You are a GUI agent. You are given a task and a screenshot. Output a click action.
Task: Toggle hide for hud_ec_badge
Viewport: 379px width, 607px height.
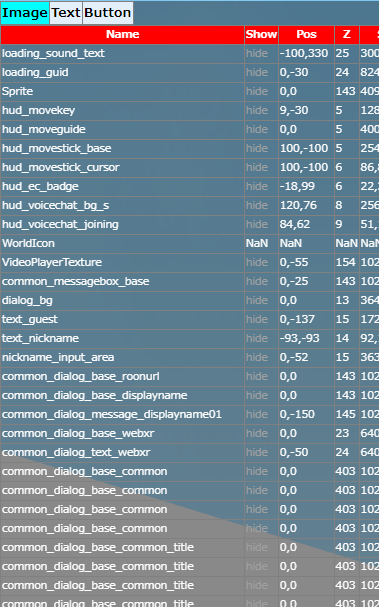point(257,186)
